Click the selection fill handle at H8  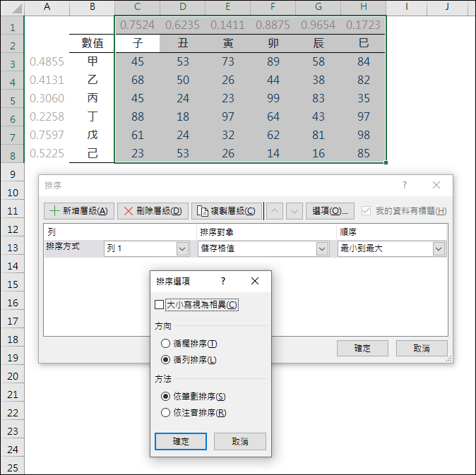[x=386, y=162]
